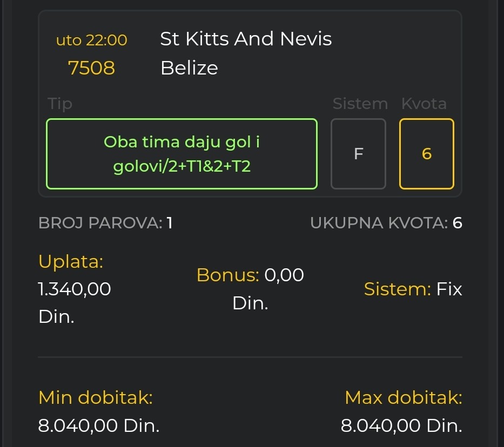Click the Sistem column label above F
Image resolution: width=504 pixels, height=447 pixels.
click(x=360, y=104)
